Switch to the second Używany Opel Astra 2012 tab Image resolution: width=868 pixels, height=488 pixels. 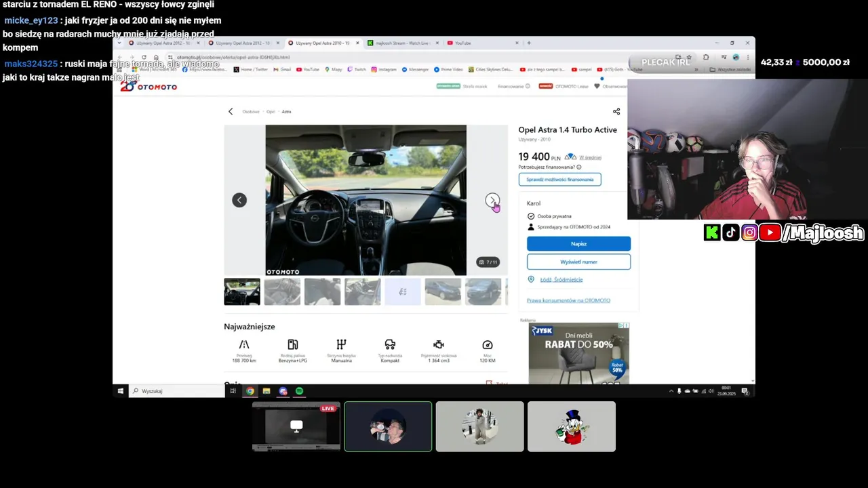tap(245, 43)
